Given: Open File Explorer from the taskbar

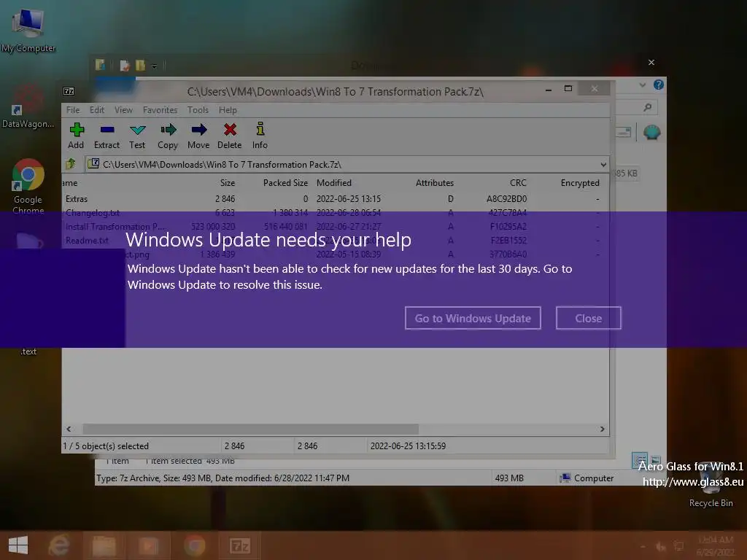Looking at the screenshot, I should (104, 545).
